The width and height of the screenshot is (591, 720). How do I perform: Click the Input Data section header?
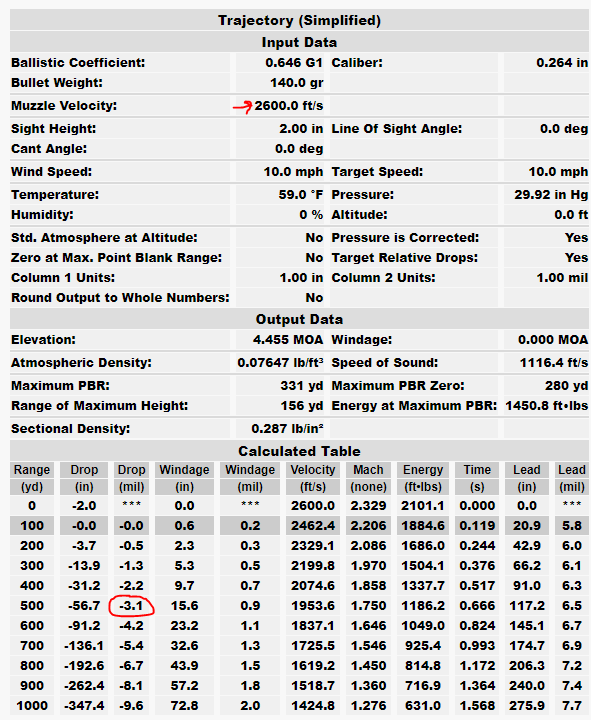pyautogui.click(x=299, y=42)
